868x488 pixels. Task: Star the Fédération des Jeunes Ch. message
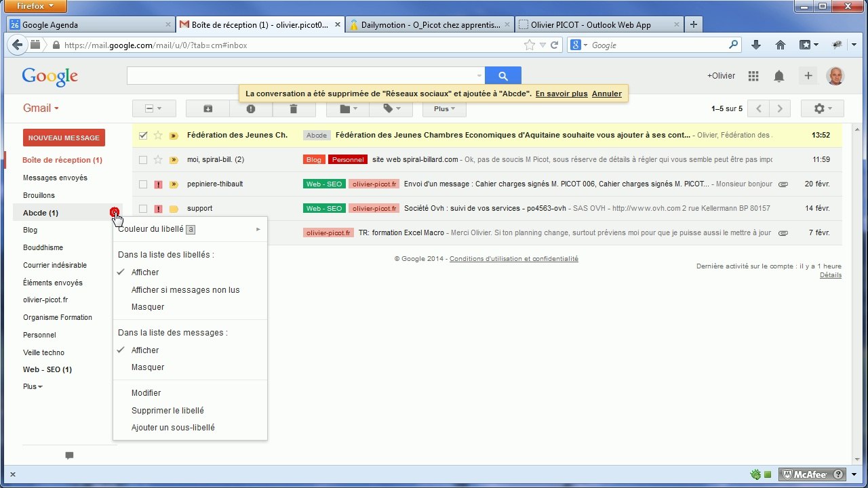[x=158, y=136]
